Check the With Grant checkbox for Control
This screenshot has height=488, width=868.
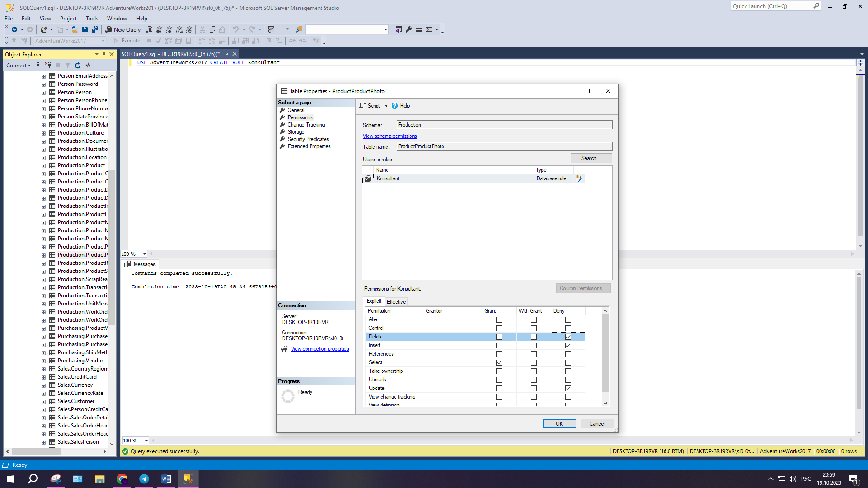(x=533, y=328)
